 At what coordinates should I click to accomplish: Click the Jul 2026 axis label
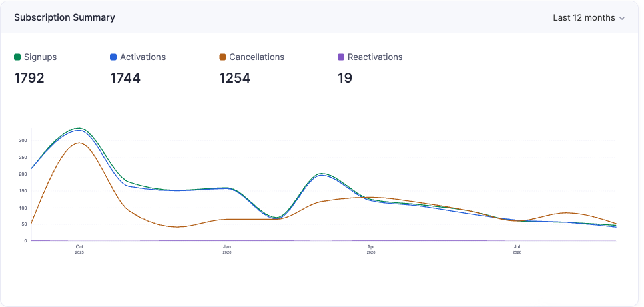tap(517, 249)
